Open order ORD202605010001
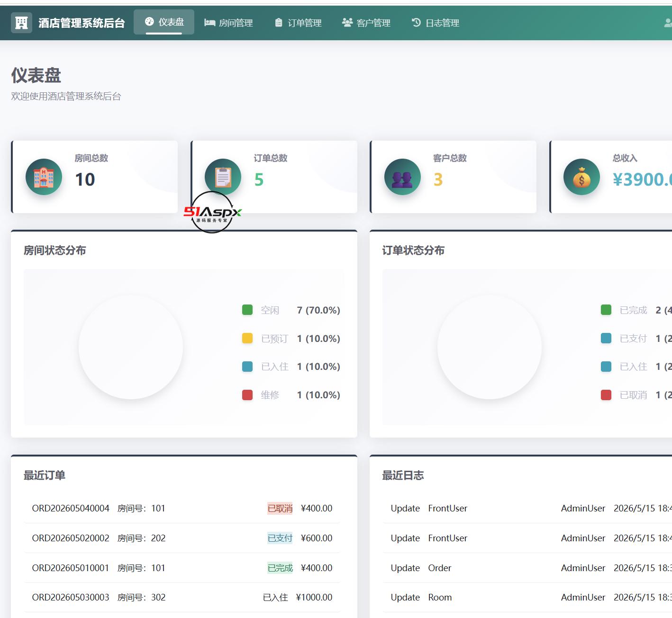The height and width of the screenshot is (618, 672). pyautogui.click(x=71, y=568)
